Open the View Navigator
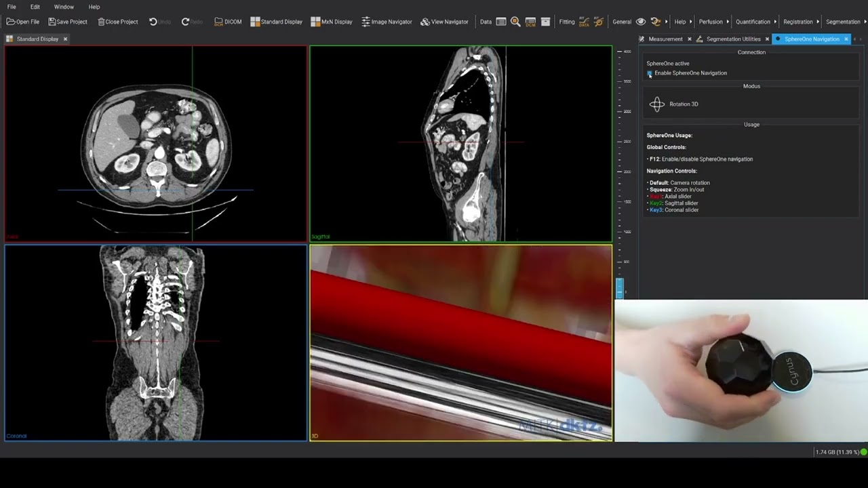The image size is (868, 488). click(444, 22)
